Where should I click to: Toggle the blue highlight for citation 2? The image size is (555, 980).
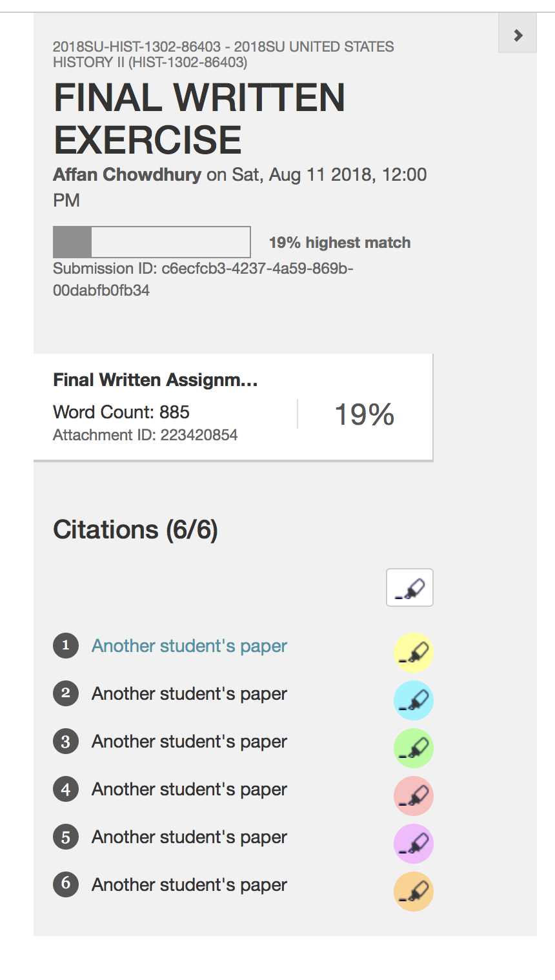tap(413, 700)
